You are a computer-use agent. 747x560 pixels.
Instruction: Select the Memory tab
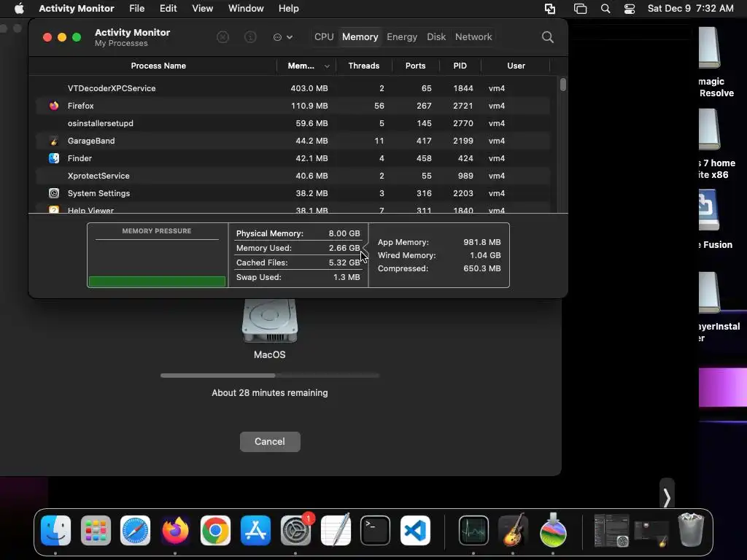pos(360,36)
